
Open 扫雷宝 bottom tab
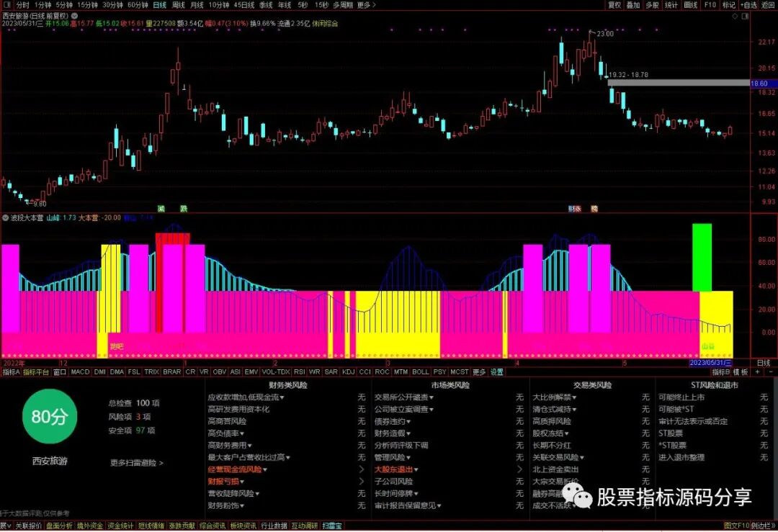pyautogui.click(x=332, y=526)
